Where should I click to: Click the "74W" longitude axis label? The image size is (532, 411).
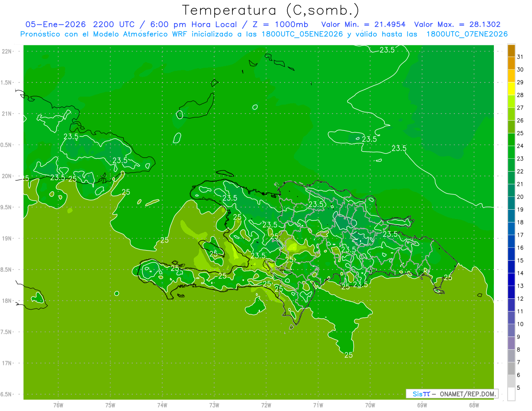(162, 405)
